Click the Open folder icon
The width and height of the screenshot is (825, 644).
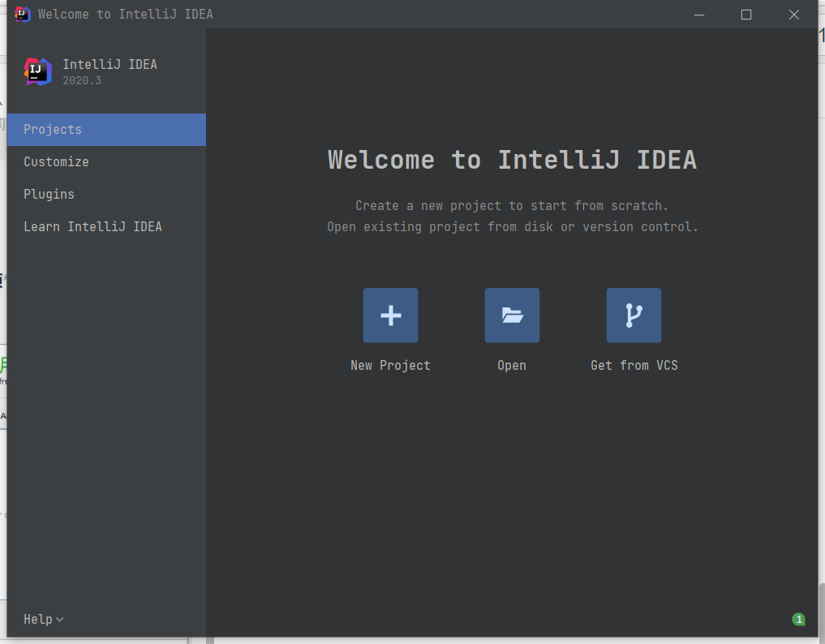point(512,316)
